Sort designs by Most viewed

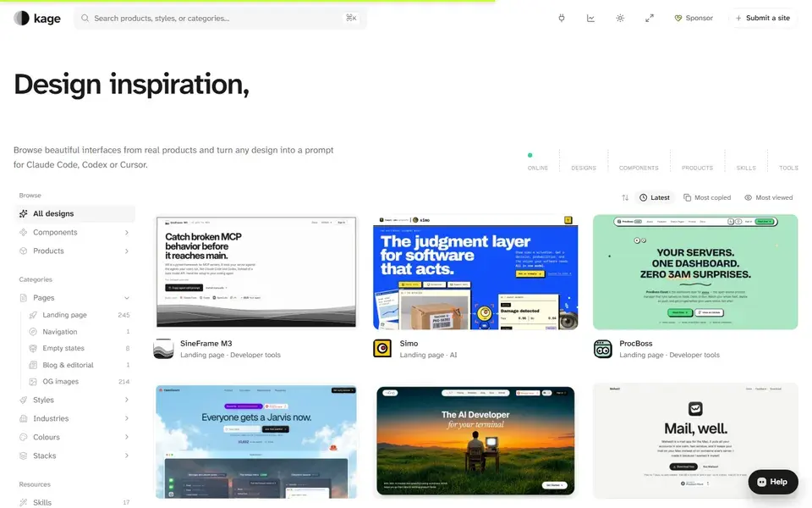pos(769,197)
